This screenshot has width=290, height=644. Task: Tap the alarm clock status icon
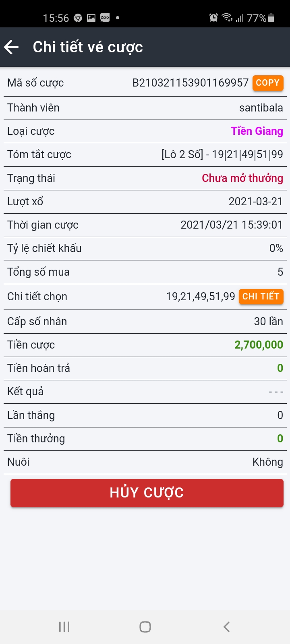213,18
